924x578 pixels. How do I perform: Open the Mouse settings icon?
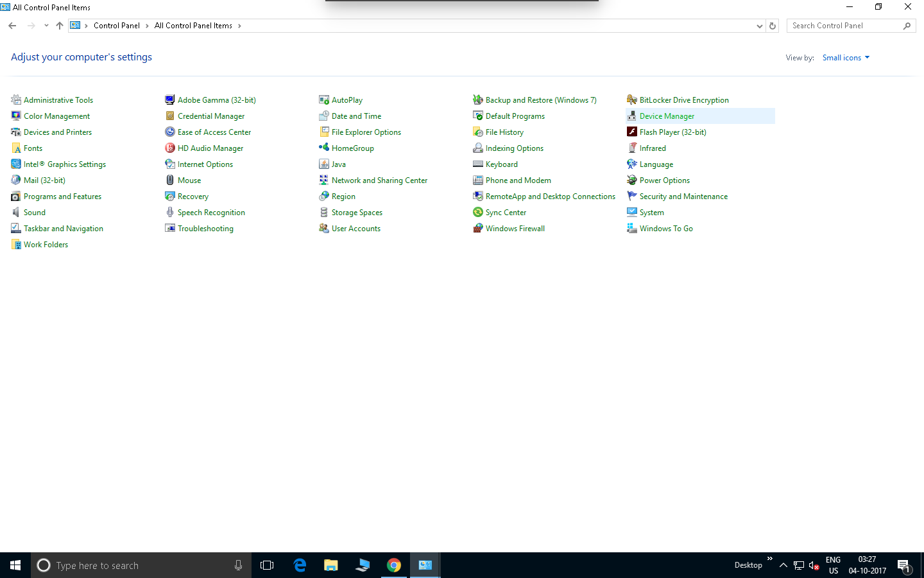point(170,180)
